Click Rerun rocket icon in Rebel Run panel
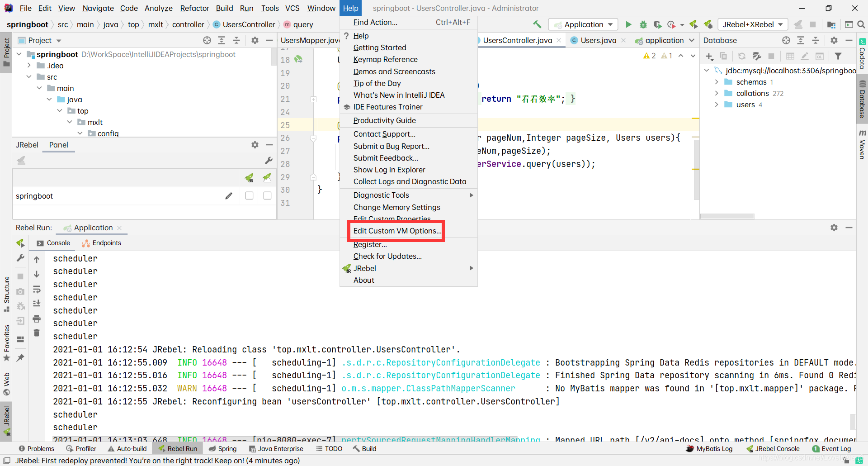The image size is (868, 466). (20, 243)
